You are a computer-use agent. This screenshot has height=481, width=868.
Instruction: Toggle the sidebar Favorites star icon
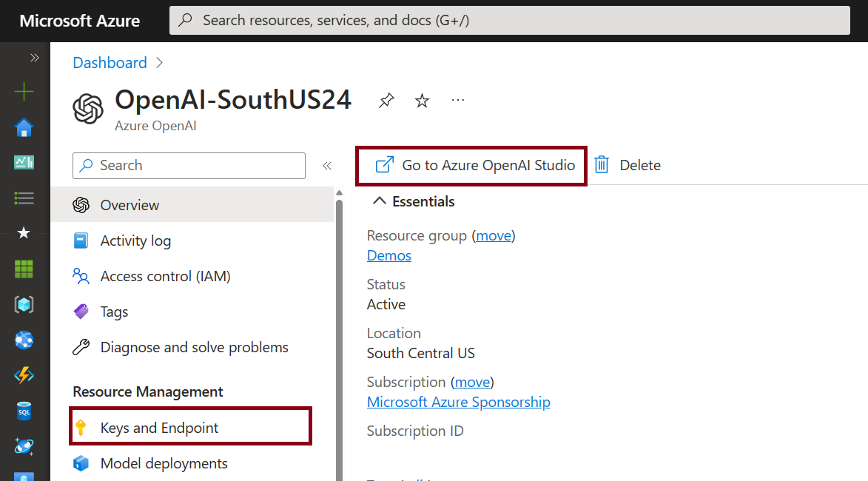24,233
